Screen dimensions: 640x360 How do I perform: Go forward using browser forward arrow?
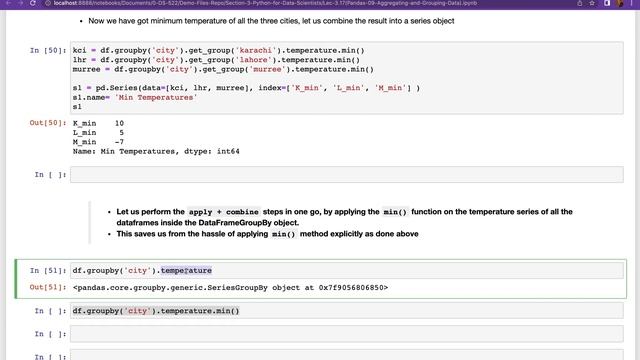(20, 3)
